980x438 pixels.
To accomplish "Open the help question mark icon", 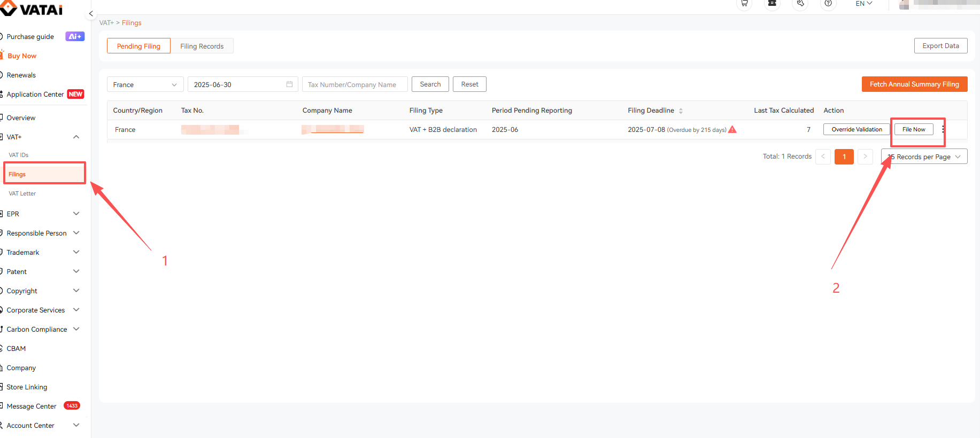I will click(828, 3).
